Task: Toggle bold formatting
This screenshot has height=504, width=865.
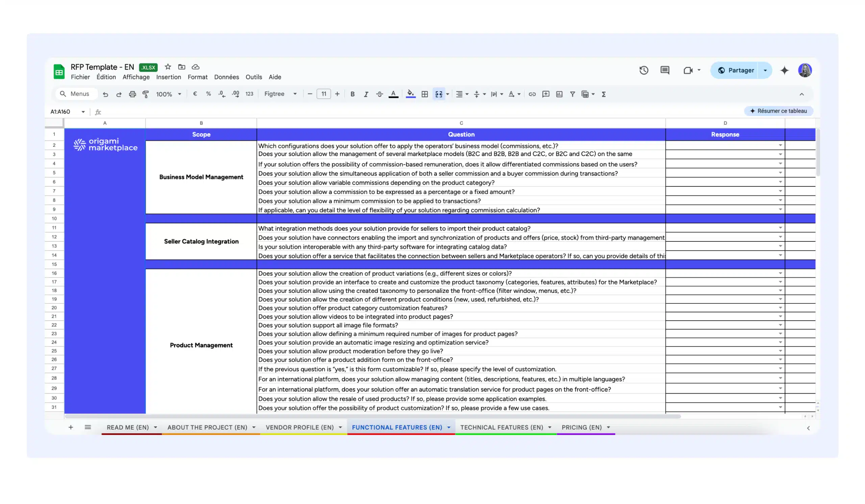Action: pyautogui.click(x=352, y=94)
